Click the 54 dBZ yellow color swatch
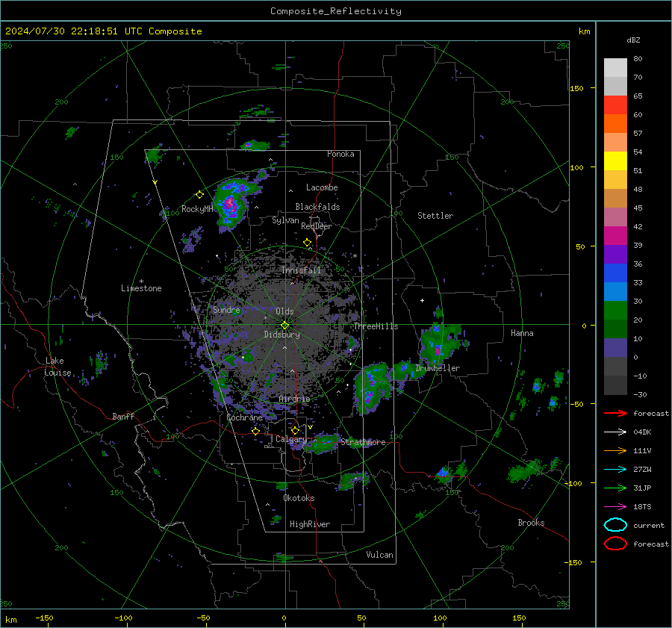Image resolution: width=672 pixels, height=628 pixels. (615, 161)
